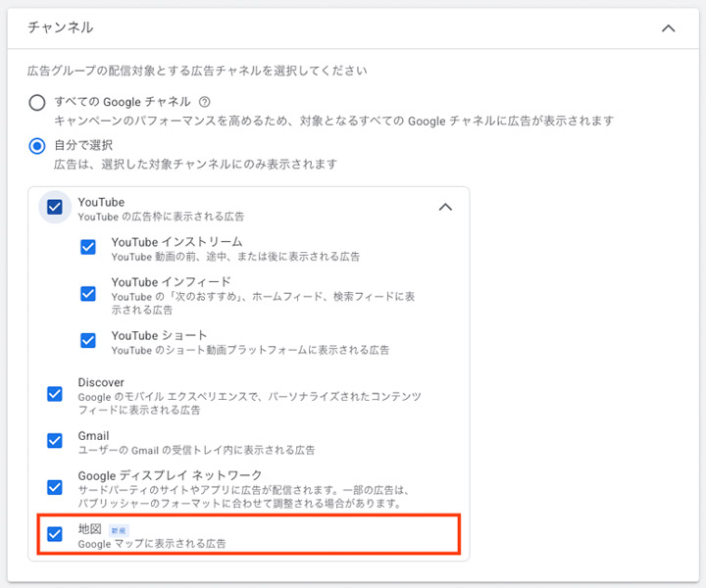Click the Discover label text
Image resolution: width=706 pixels, height=588 pixels.
101,382
